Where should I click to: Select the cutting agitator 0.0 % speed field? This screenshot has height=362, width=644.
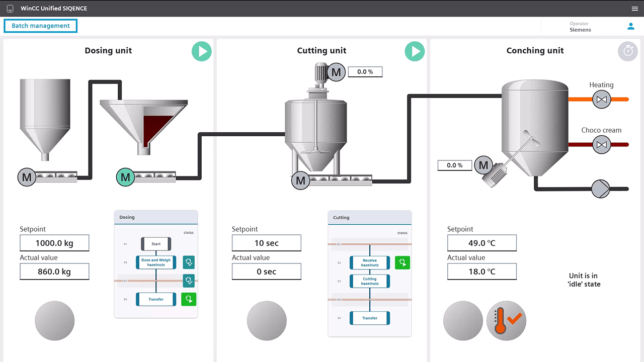coord(365,72)
